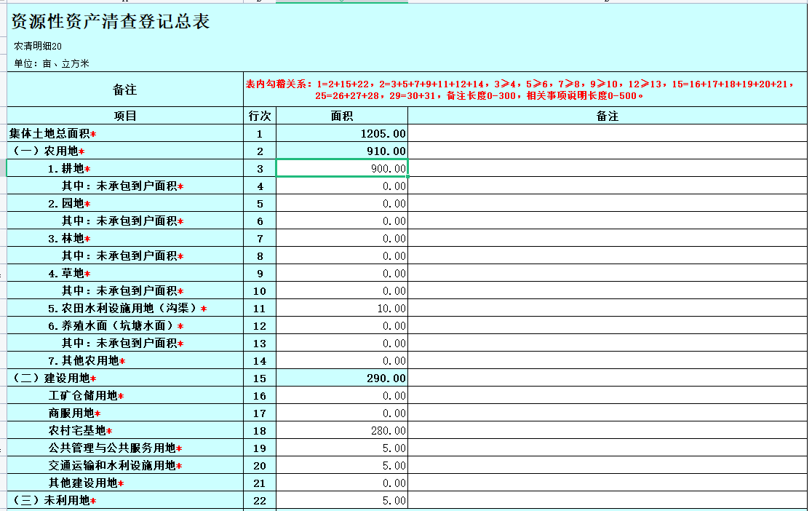Select the area value 1205.00
The height and width of the screenshot is (511, 812).
(342, 133)
